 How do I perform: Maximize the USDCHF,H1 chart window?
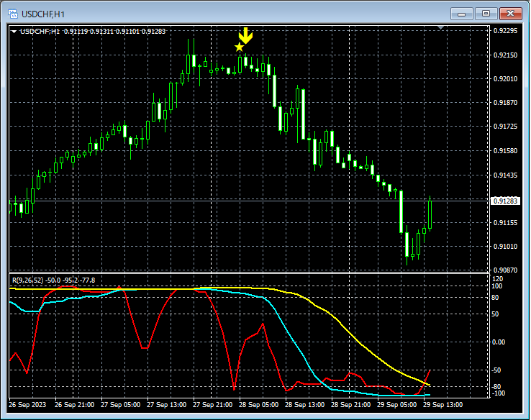(x=486, y=14)
